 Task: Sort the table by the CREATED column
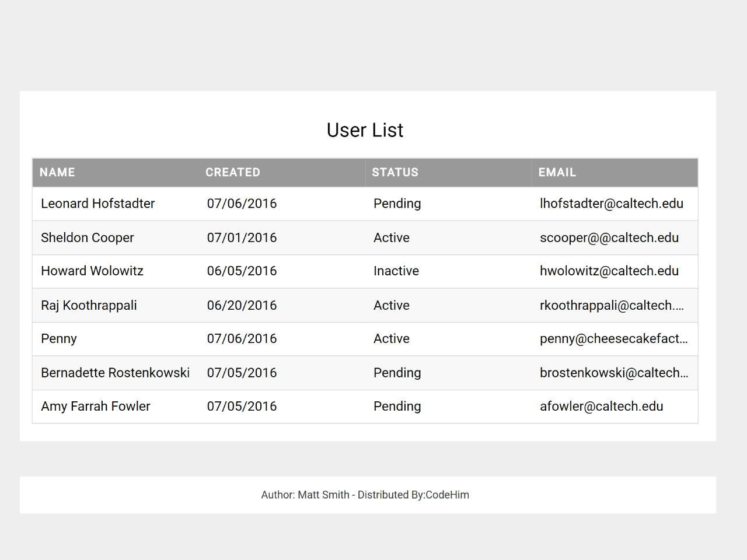pyautogui.click(x=233, y=172)
